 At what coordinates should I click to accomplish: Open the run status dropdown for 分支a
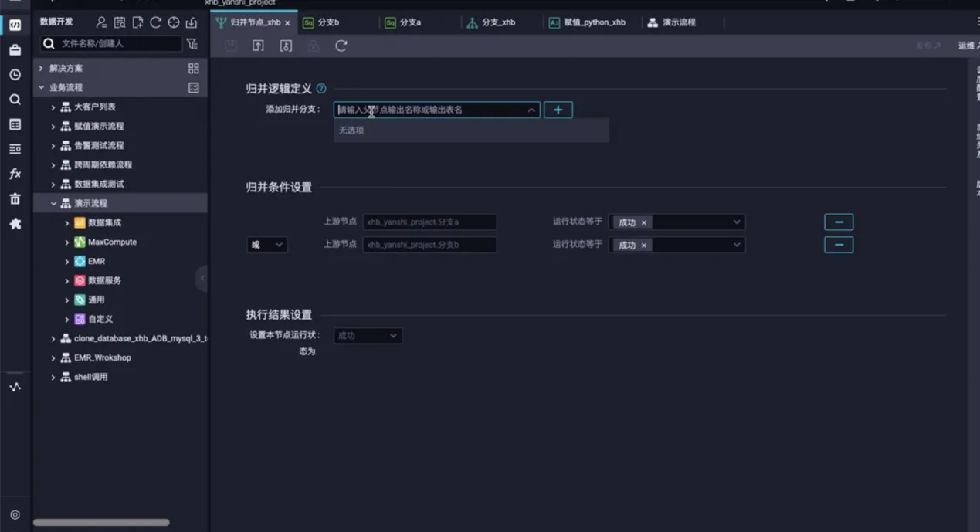click(677, 222)
